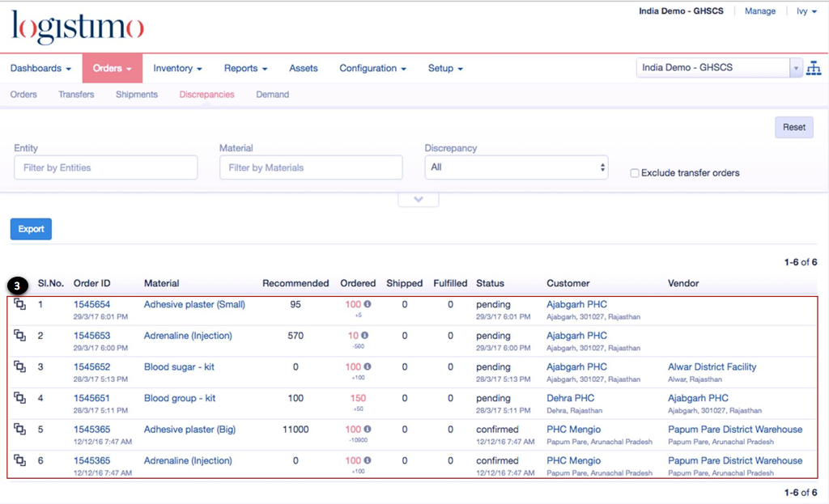Screen dimensions: 829x504
Task: Switch to the Orders sub-tab
Action: click(x=23, y=95)
